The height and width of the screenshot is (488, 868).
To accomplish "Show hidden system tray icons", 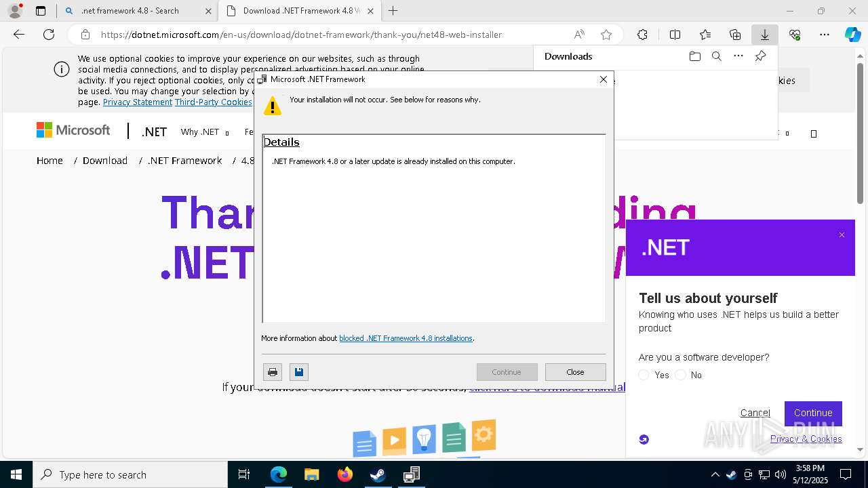I will [x=715, y=474].
